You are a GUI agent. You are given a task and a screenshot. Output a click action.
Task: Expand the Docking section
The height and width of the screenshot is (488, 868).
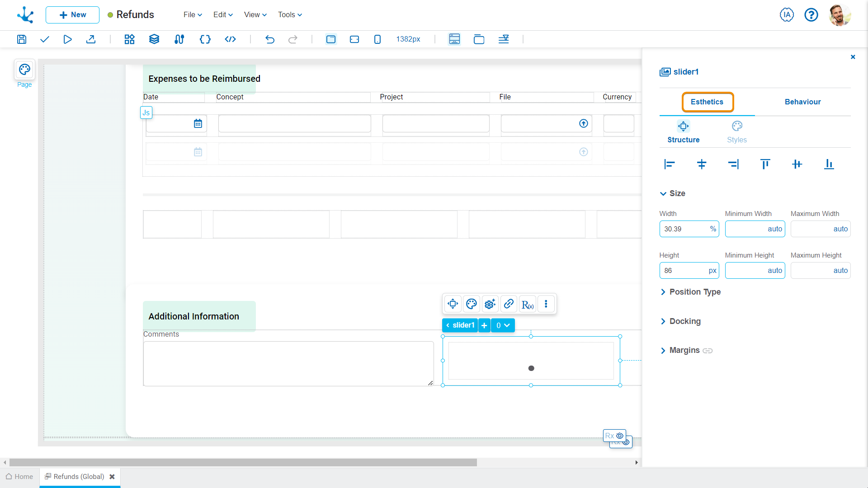click(685, 321)
